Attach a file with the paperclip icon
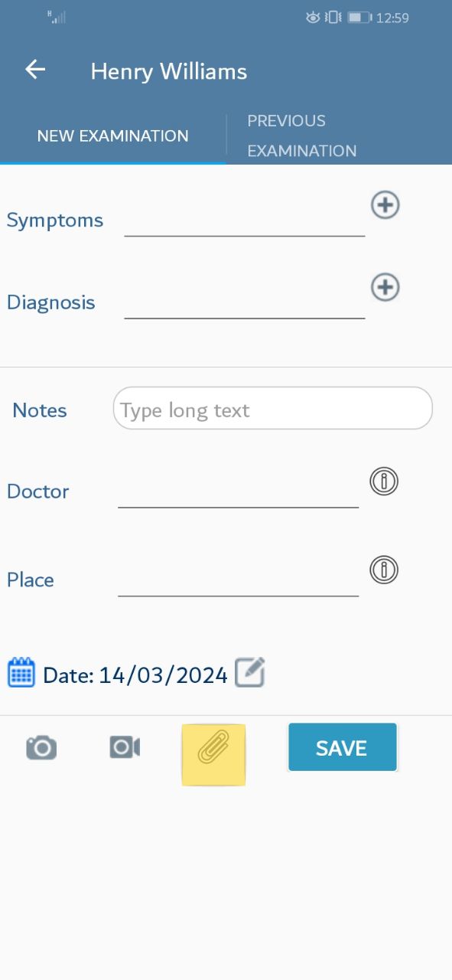Viewport: 452px width, 980px height. pos(213,748)
